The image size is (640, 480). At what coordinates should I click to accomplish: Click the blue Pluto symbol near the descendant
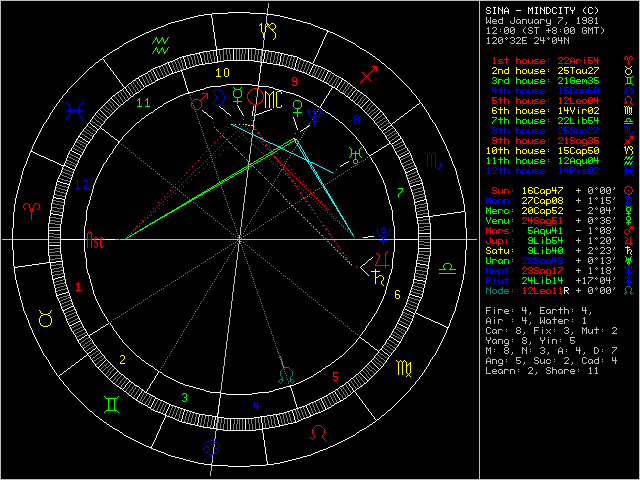[383, 235]
